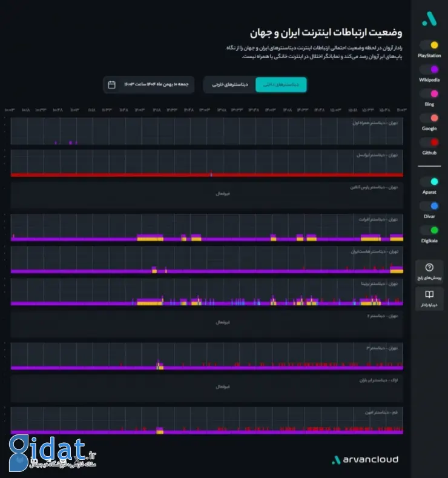The image size is (448, 478).
Task: Click the Arvan logo atop the sidebar
Action: click(429, 19)
